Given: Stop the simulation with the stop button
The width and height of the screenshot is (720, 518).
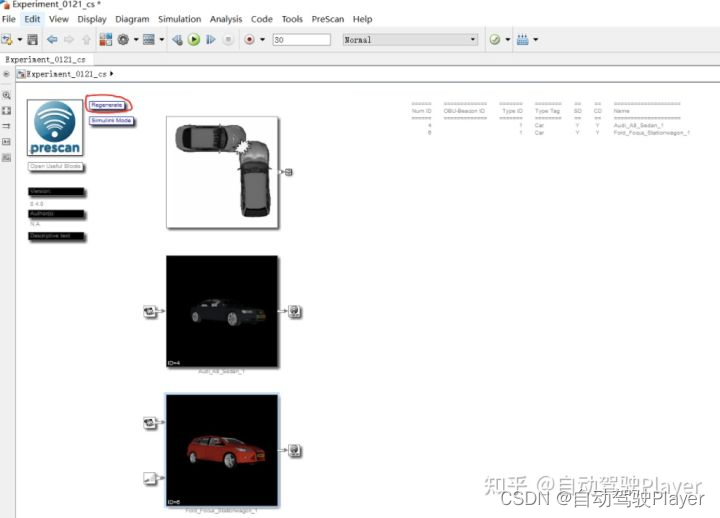Looking at the screenshot, I should [228, 40].
